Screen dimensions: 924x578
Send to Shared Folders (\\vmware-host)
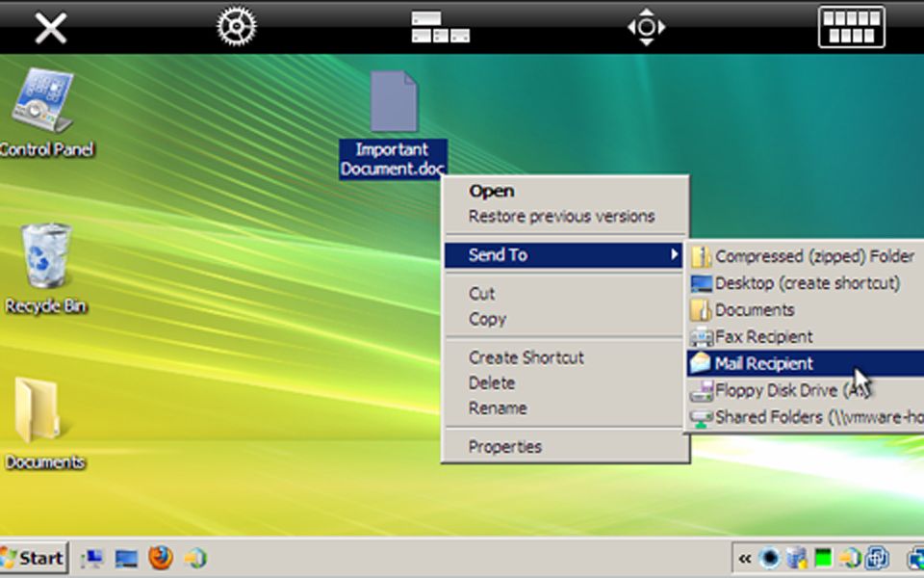(x=806, y=417)
